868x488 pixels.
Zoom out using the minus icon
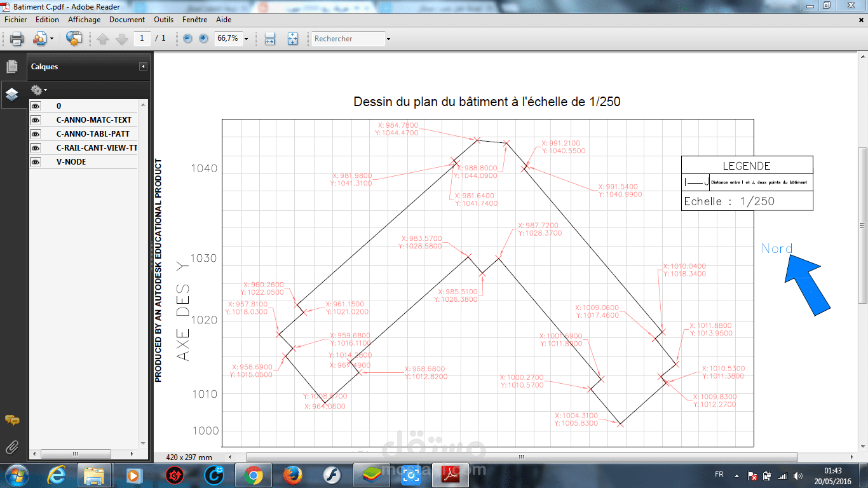(x=187, y=39)
